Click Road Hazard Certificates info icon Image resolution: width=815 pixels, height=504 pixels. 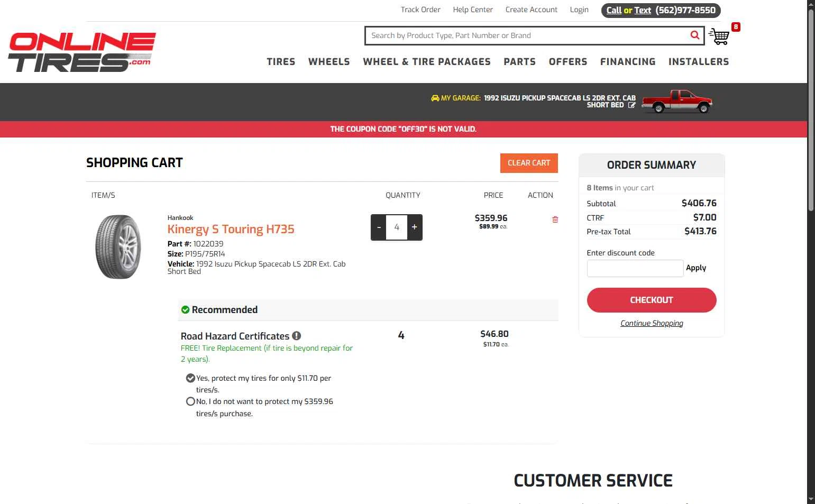[297, 336]
